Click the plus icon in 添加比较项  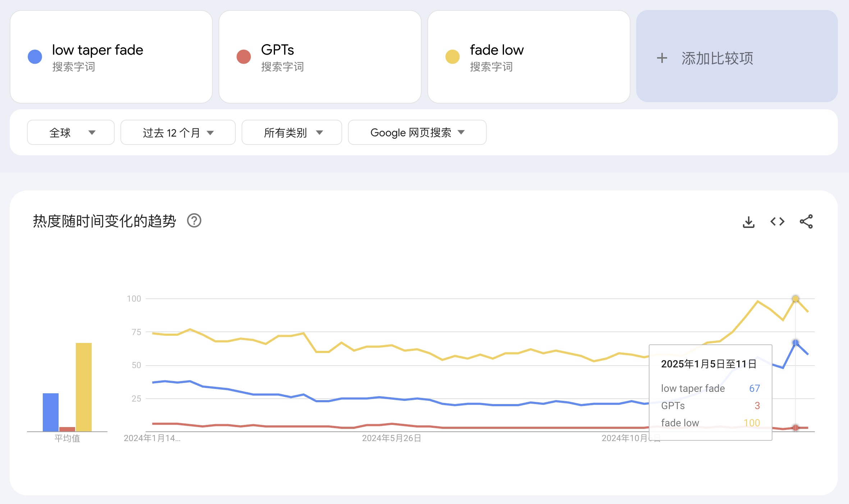[662, 58]
